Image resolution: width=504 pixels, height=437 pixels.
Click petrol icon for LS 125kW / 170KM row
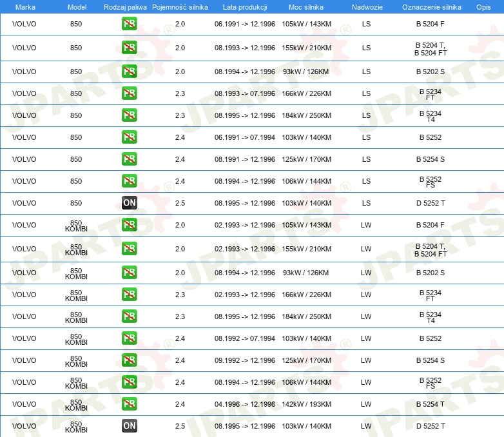[129, 159]
